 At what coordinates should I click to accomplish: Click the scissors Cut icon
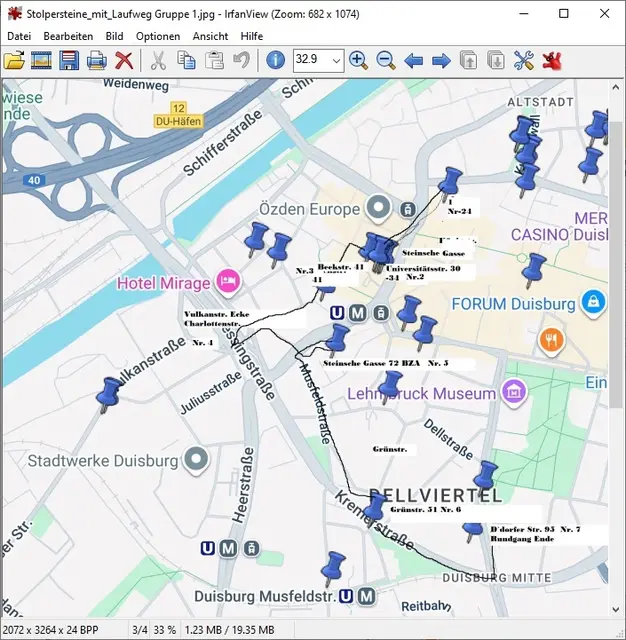click(x=158, y=61)
